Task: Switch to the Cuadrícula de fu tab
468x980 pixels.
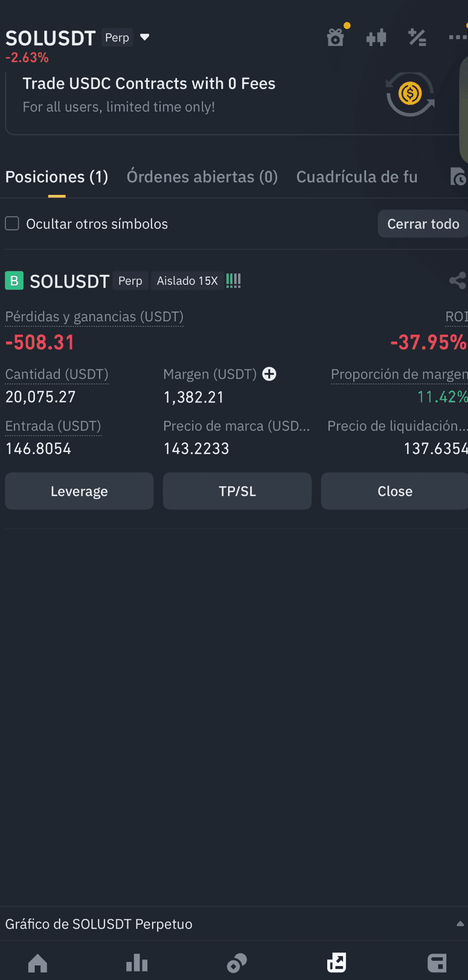Action: pos(357,177)
